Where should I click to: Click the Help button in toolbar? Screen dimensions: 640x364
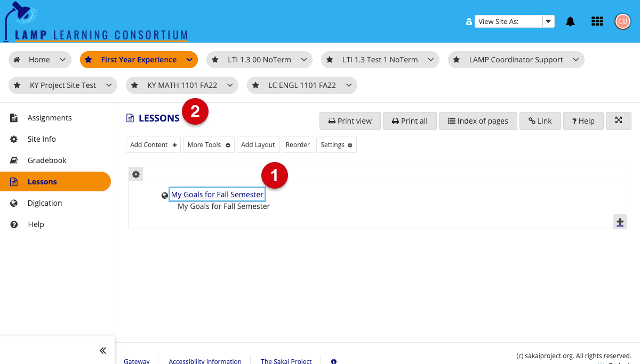(x=583, y=121)
